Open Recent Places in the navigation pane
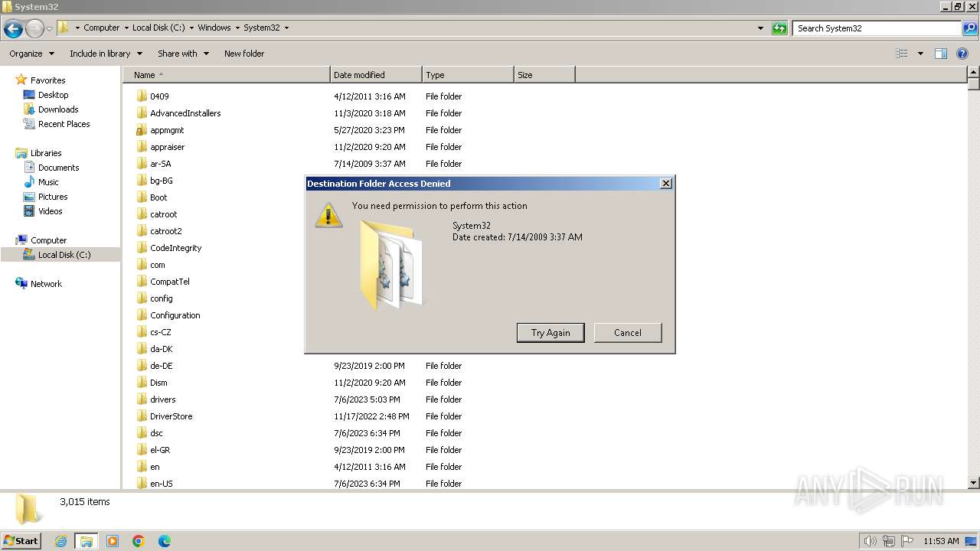Viewport: 980px width, 551px height. pos(64,124)
